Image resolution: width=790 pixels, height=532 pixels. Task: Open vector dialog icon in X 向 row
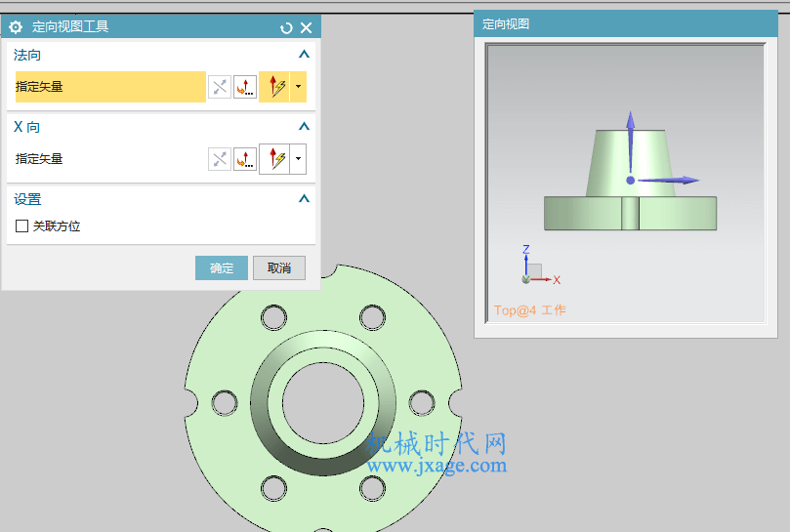click(x=245, y=159)
